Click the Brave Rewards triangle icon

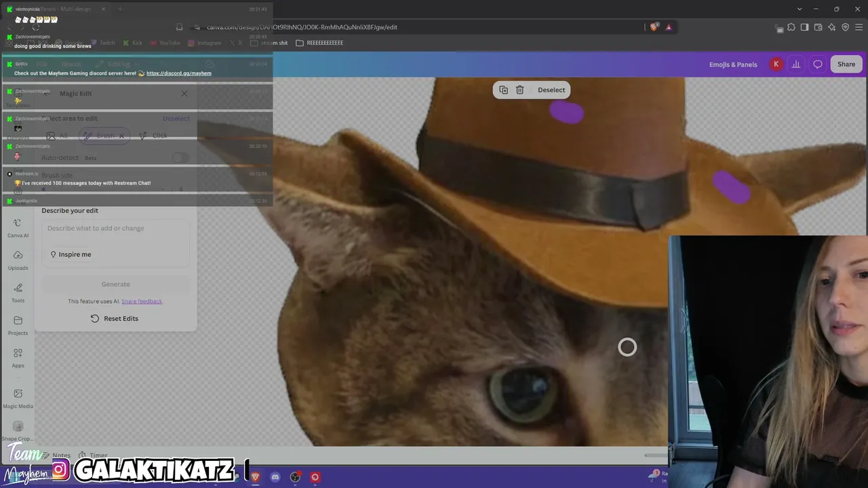pyautogui.click(x=669, y=27)
